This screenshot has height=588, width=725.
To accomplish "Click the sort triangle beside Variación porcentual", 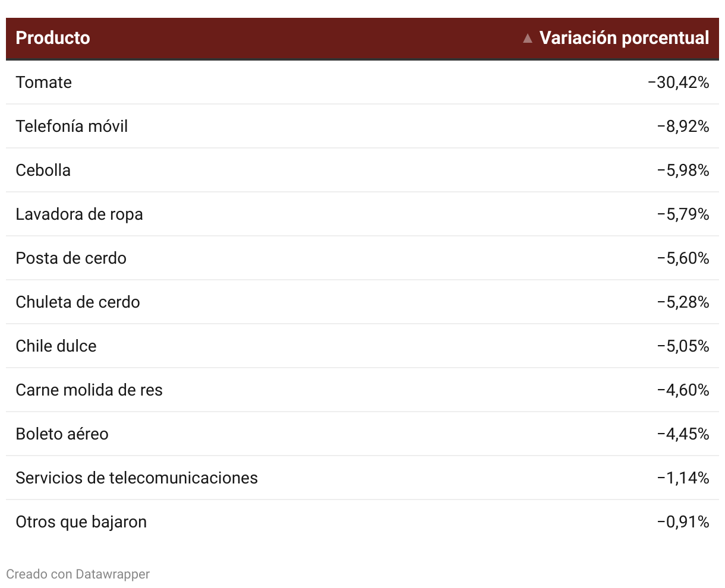I will coord(527,39).
